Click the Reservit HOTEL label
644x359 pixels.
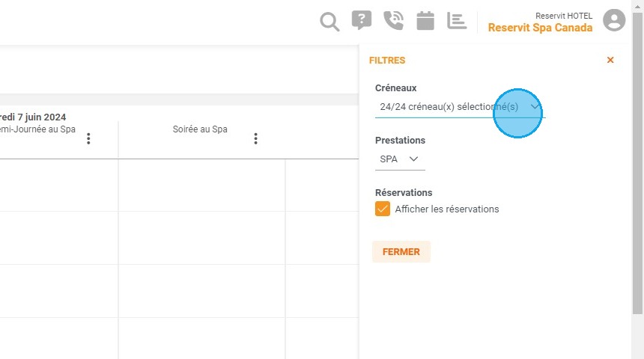pyautogui.click(x=563, y=16)
